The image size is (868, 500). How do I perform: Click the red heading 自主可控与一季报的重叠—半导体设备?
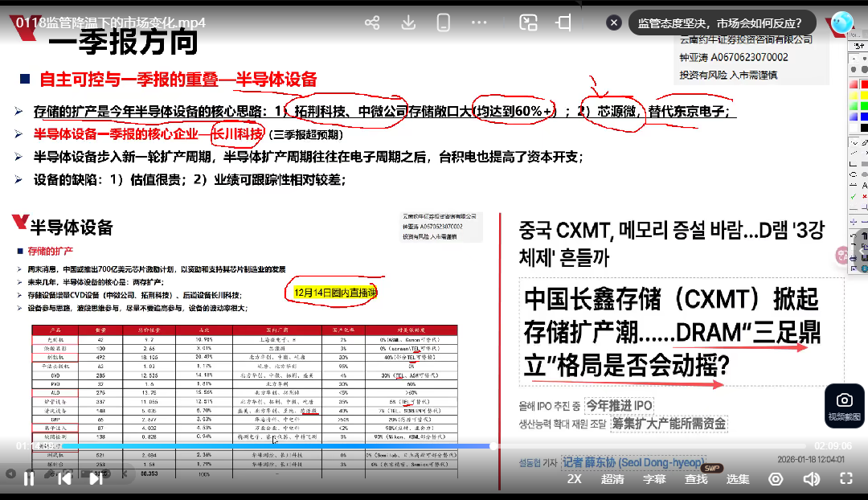tap(178, 80)
